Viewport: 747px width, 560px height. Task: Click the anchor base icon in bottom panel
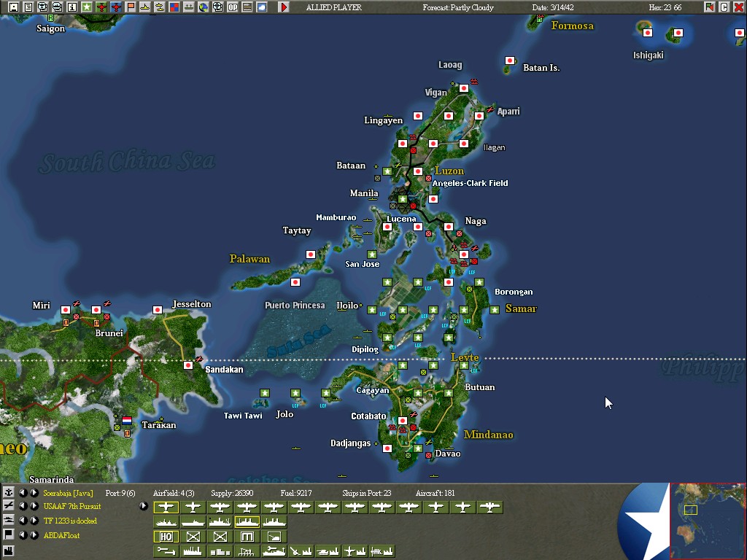click(8, 492)
